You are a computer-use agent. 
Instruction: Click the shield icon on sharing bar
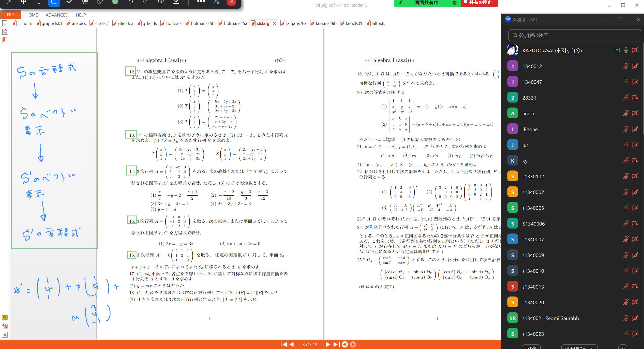click(x=455, y=3)
